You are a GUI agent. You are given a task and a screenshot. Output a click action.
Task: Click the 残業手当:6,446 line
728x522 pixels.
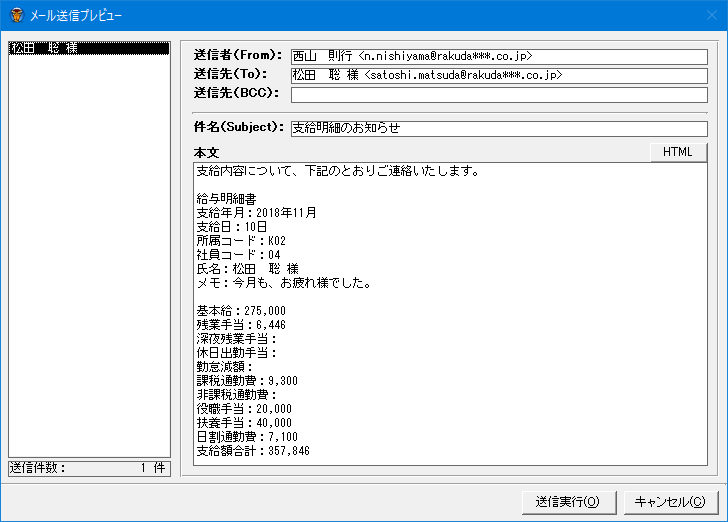(241, 325)
